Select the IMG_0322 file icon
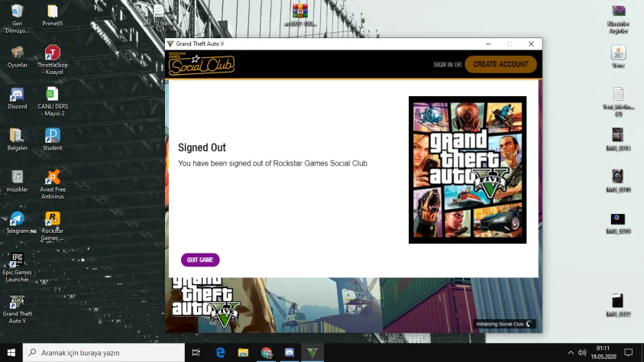Image resolution: width=644 pixels, height=362 pixels. point(618,305)
